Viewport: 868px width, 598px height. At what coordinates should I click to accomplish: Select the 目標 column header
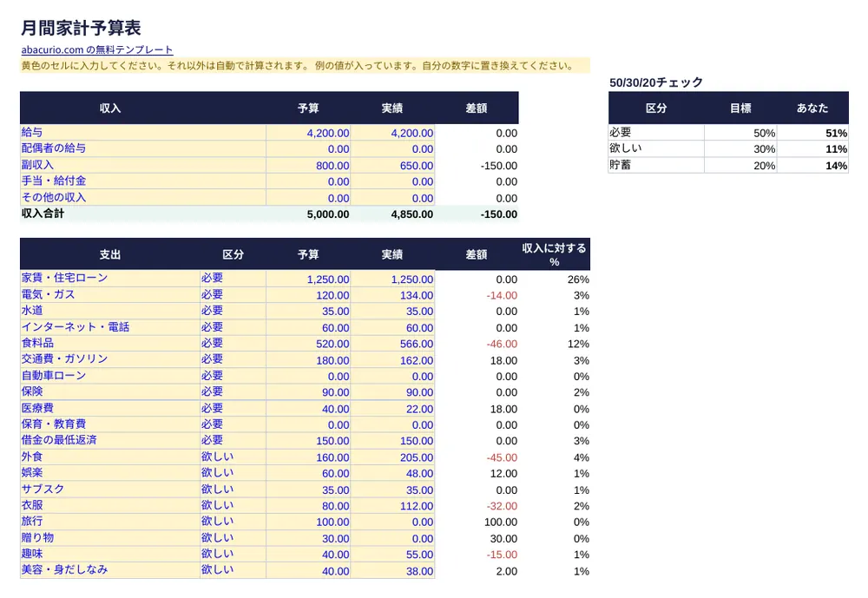(x=740, y=108)
